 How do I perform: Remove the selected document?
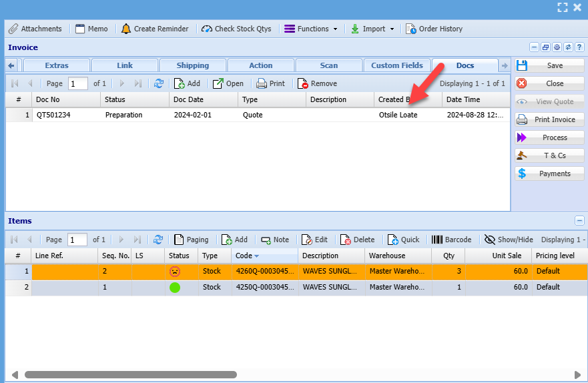pyautogui.click(x=317, y=83)
